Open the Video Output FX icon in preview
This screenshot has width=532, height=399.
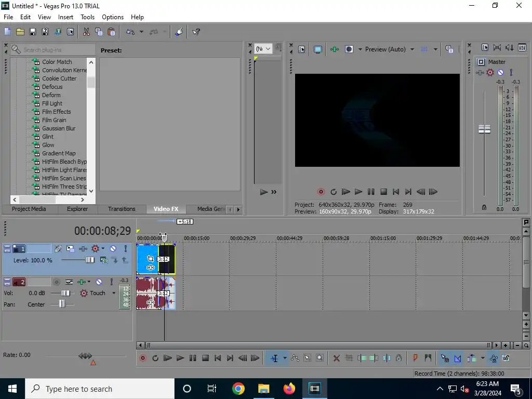(x=334, y=49)
